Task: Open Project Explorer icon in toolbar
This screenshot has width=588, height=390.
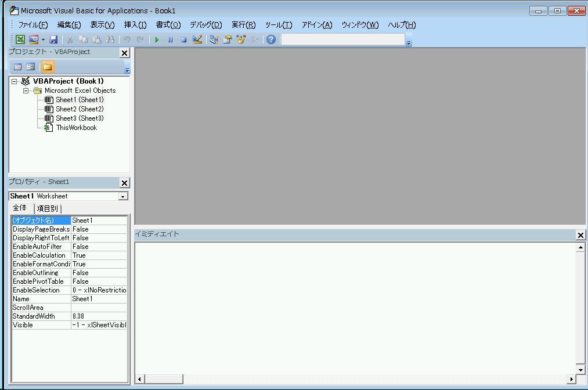Action: [214, 40]
